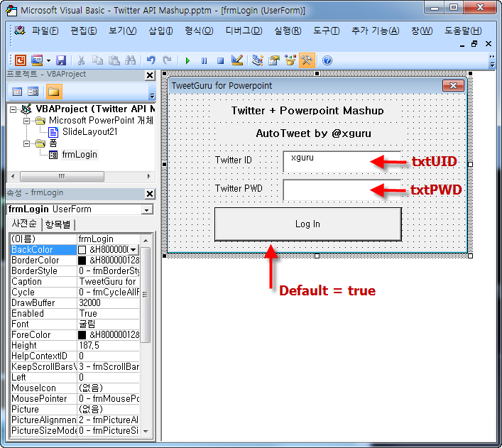This screenshot has height=448, width=502.
Task: Select the AutoTweet by @xguru label
Action: [313, 133]
